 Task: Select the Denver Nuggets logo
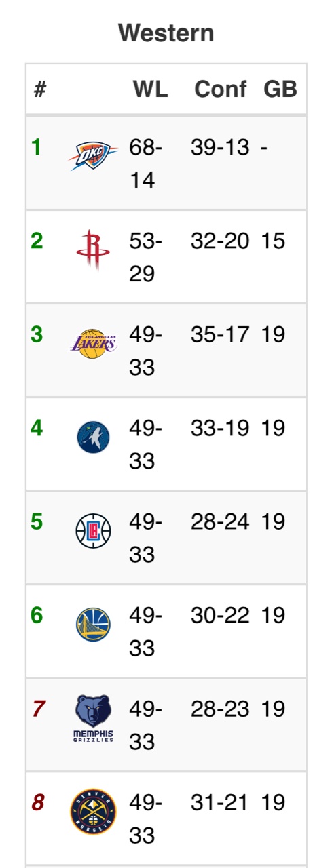click(93, 812)
